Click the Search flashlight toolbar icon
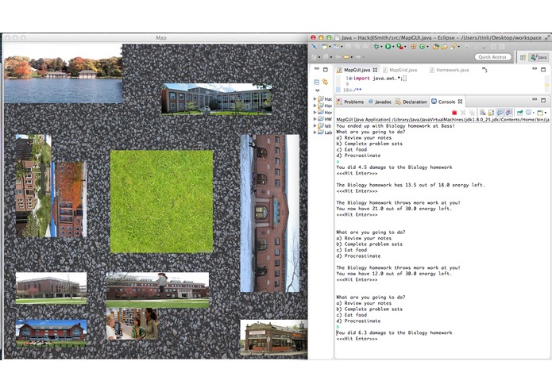Image resolution: width=552 pixels, height=392 pixels. pos(454,46)
